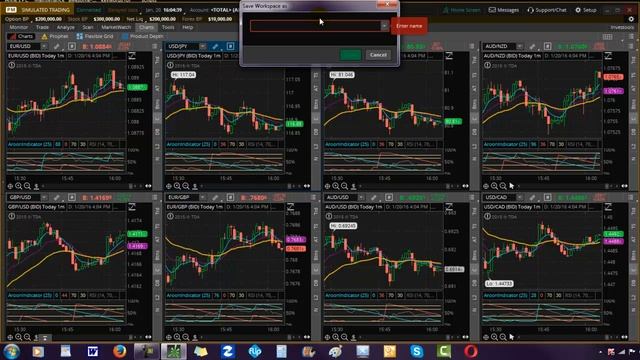Click the workspace name input field
The width and height of the screenshot is (640, 360).
tap(316, 26)
